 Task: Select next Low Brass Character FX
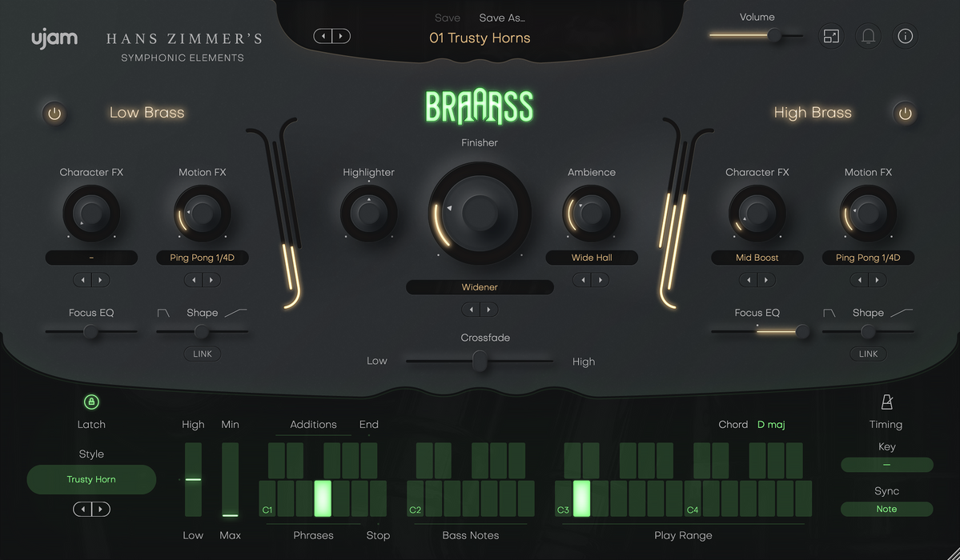(100, 280)
